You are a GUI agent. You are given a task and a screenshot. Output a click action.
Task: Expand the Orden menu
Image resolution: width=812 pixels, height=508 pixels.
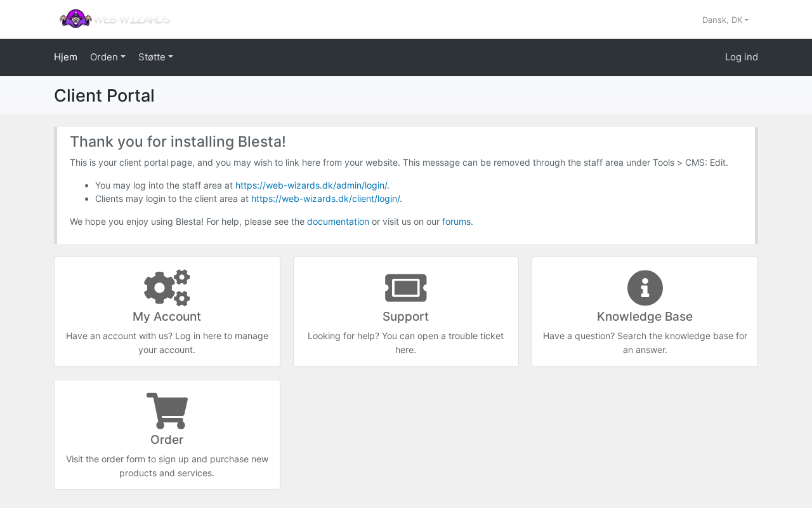coord(108,57)
